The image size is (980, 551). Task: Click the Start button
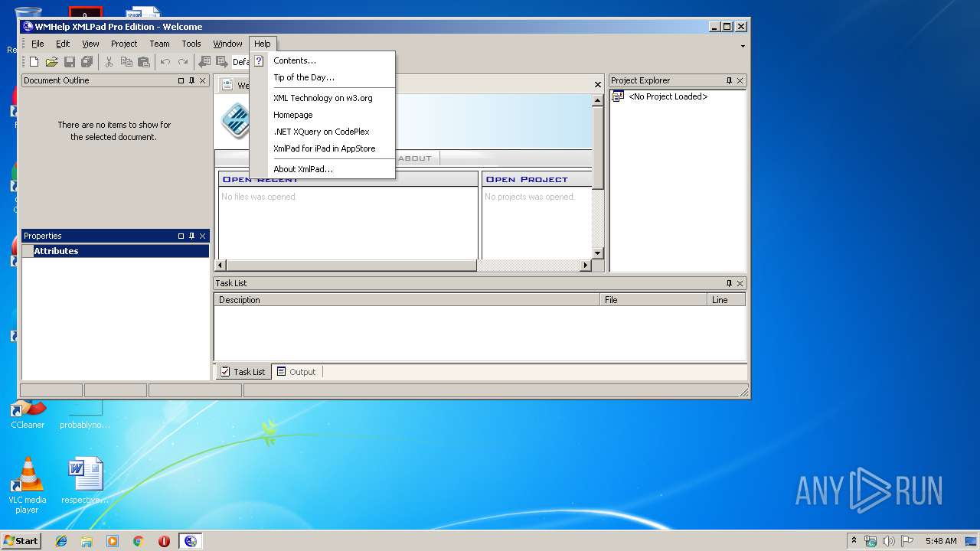[x=21, y=541]
